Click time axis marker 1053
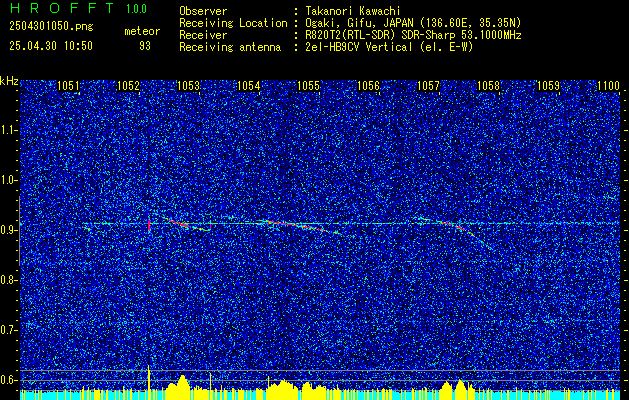 tap(188, 86)
